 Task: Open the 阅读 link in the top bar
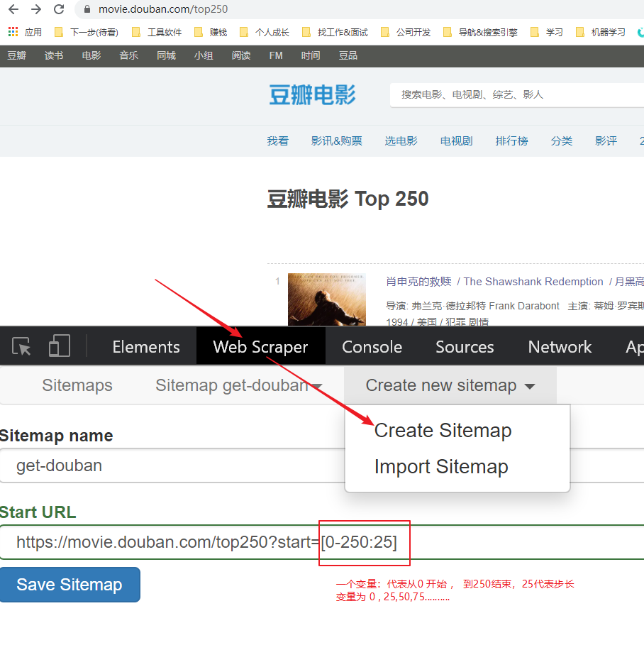pos(241,55)
